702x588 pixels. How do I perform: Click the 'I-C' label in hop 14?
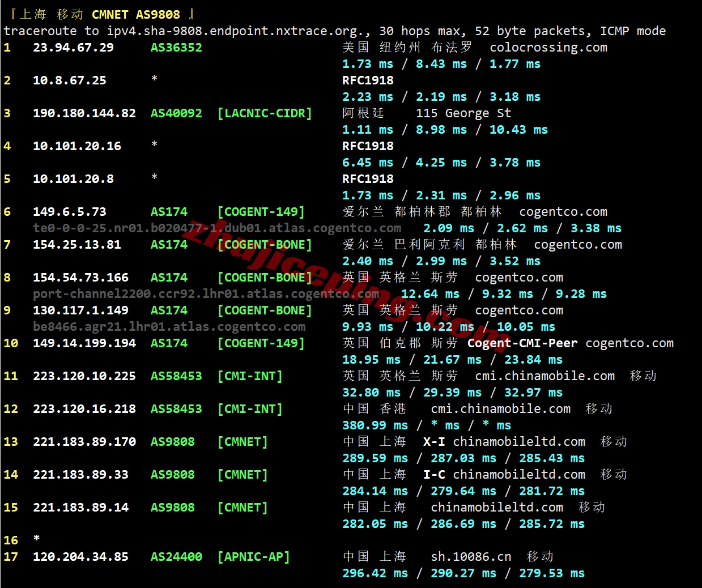434,475
